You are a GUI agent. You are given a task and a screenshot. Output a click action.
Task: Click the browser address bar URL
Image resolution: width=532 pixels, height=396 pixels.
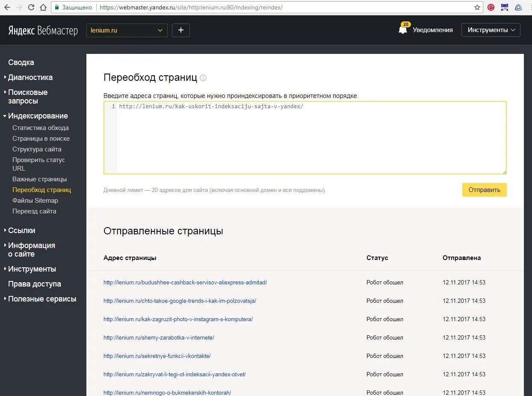click(x=191, y=7)
